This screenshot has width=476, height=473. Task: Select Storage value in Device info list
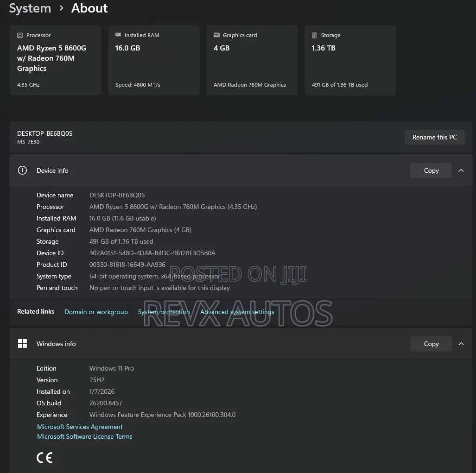coord(121,241)
